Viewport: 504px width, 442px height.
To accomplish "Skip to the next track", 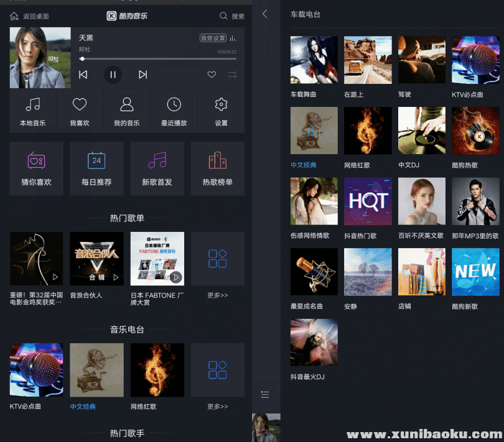I will tap(142, 75).
